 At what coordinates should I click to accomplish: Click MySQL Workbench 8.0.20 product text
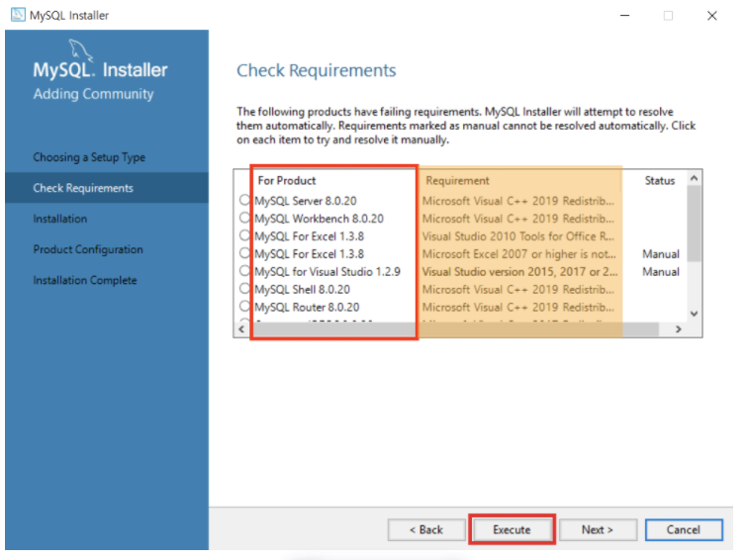pos(319,219)
